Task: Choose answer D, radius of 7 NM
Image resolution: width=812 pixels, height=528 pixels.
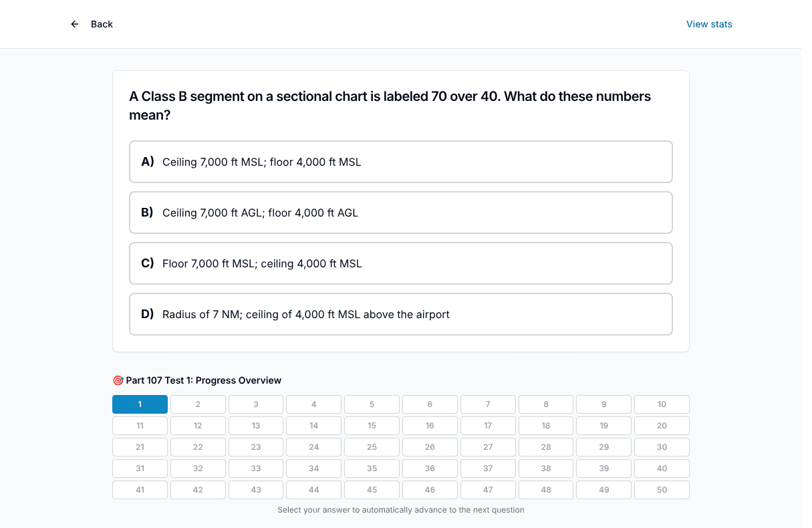Action: coord(401,314)
